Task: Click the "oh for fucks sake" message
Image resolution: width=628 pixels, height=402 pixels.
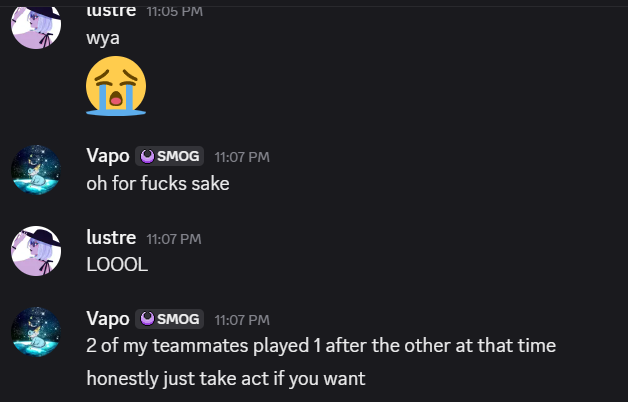Action: point(158,184)
